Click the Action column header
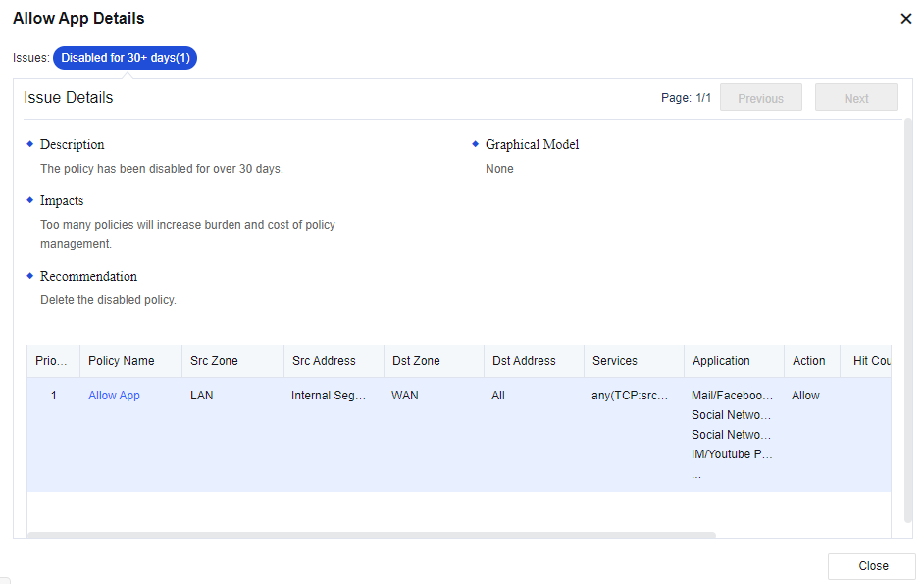Screen dimensions: 924x584 [808, 361]
